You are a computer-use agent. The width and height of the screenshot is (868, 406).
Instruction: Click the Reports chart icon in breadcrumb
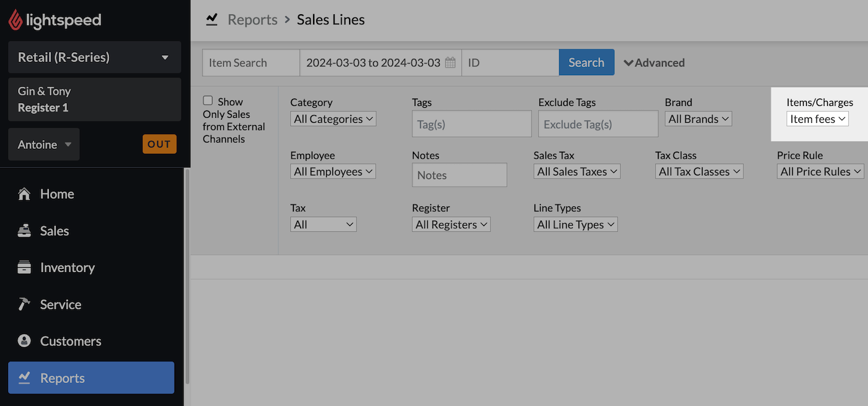(x=212, y=19)
